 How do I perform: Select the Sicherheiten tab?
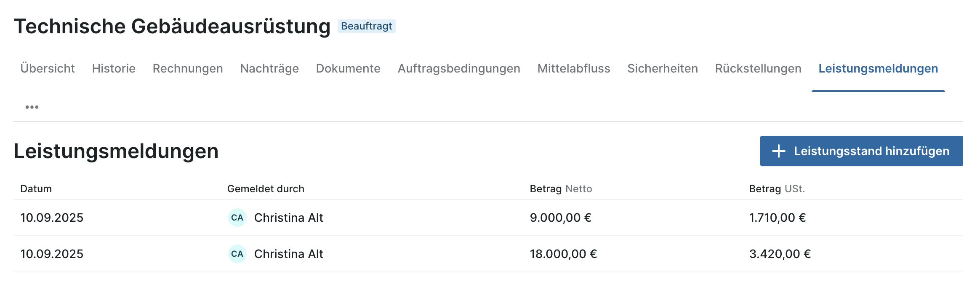click(x=663, y=68)
